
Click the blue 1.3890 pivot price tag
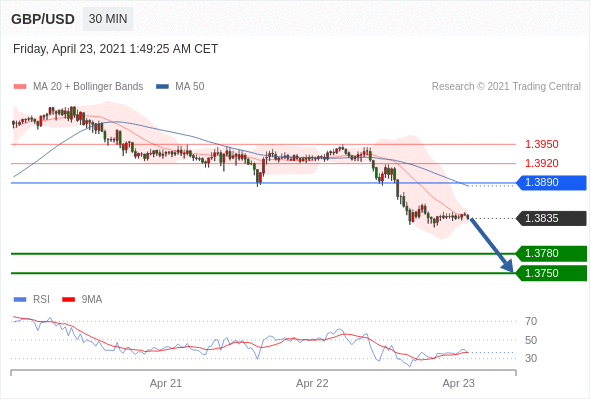point(552,183)
